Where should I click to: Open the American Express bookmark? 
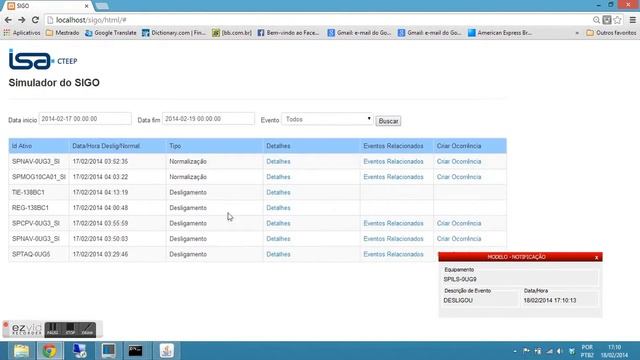(500, 33)
